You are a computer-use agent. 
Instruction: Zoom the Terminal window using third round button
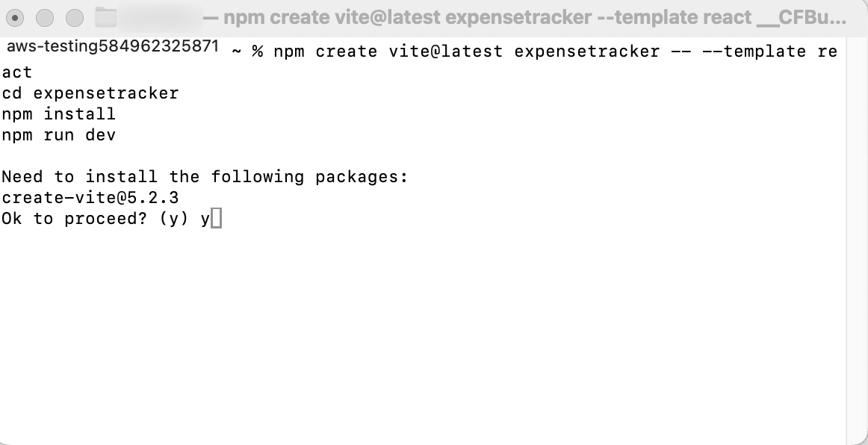click(75, 18)
